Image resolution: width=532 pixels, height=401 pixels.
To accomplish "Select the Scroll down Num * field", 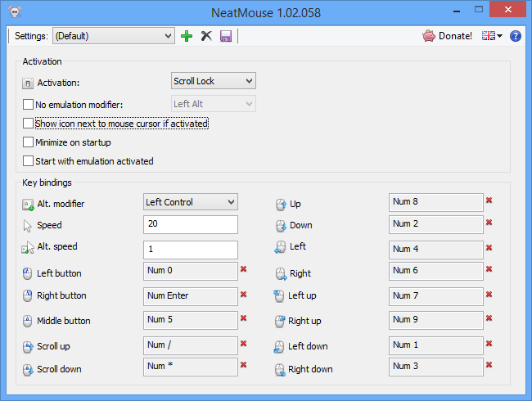I will click(x=191, y=367).
